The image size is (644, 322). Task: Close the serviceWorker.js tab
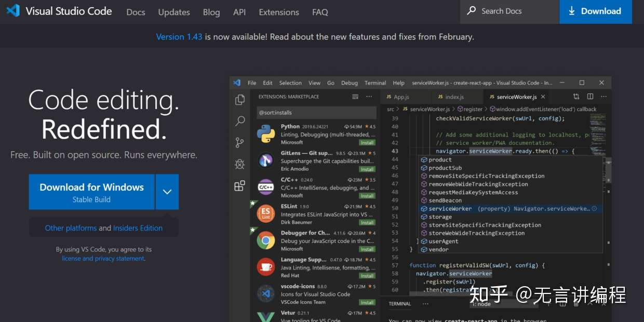(x=543, y=97)
